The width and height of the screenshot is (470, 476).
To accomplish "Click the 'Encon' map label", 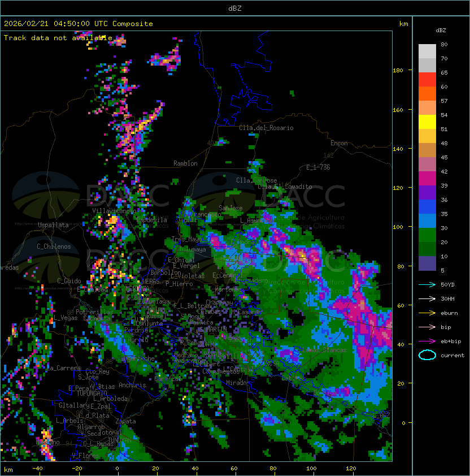I will [x=339, y=143].
